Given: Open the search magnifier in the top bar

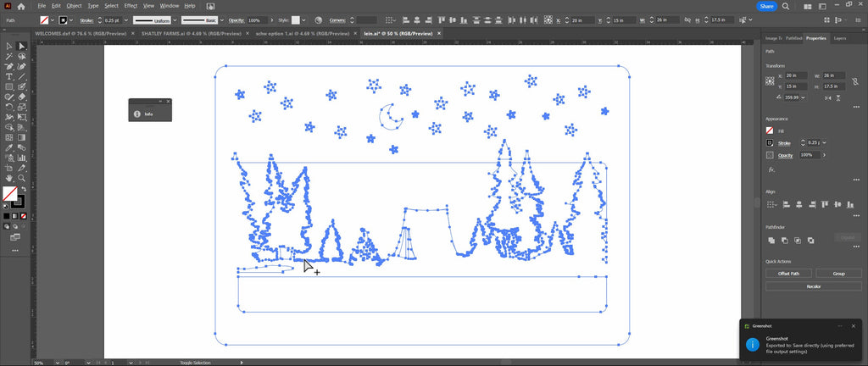Looking at the screenshot, I should (786, 6).
